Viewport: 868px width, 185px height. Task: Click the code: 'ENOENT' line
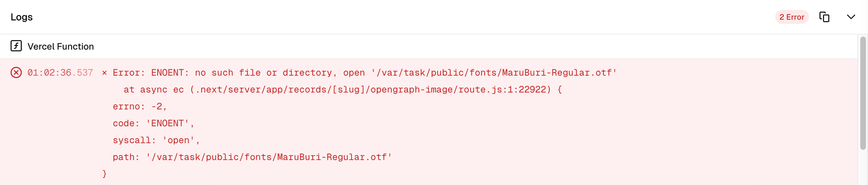(153, 123)
